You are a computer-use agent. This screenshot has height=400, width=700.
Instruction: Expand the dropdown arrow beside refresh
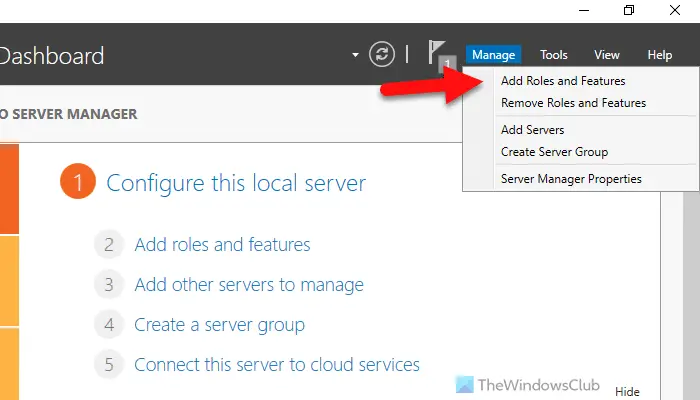click(355, 55)
